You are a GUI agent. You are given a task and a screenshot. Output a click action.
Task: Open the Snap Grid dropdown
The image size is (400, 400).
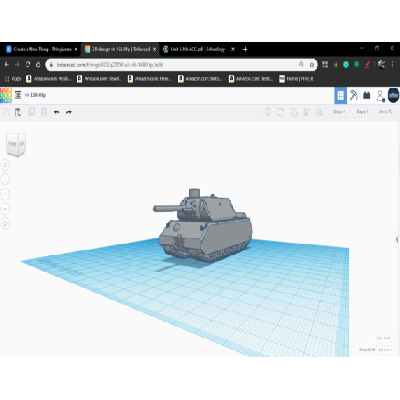coord(386,350)
